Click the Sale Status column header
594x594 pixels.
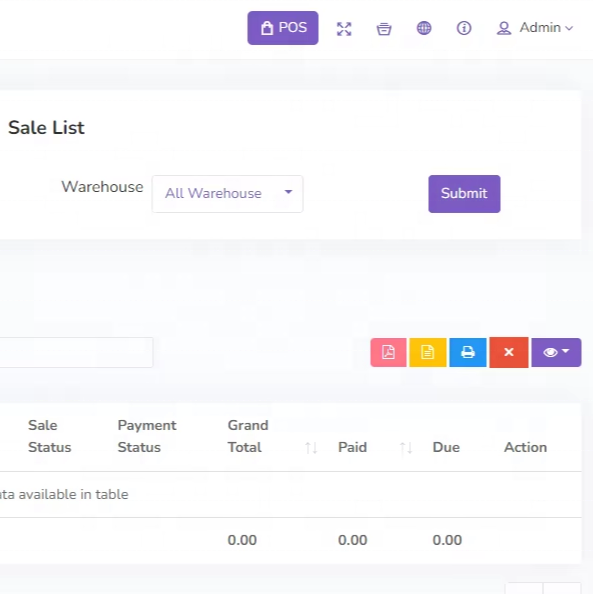point(50,436)
